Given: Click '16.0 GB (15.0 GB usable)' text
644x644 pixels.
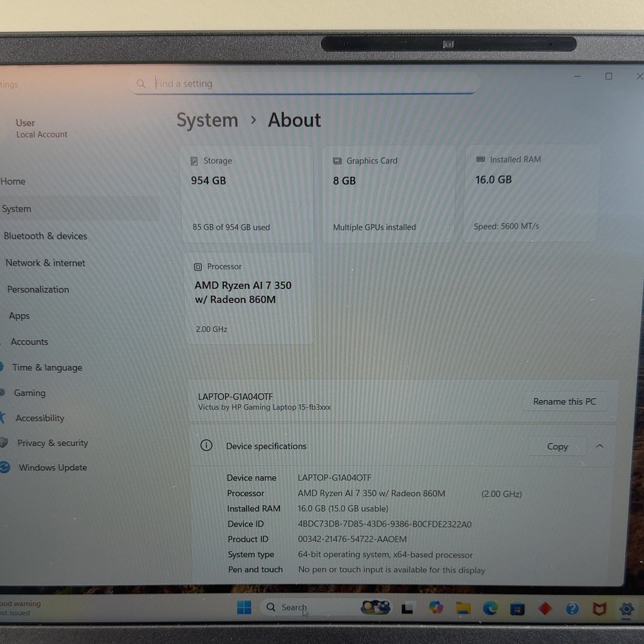Looking at the screenshot, I should pos(343,509).
